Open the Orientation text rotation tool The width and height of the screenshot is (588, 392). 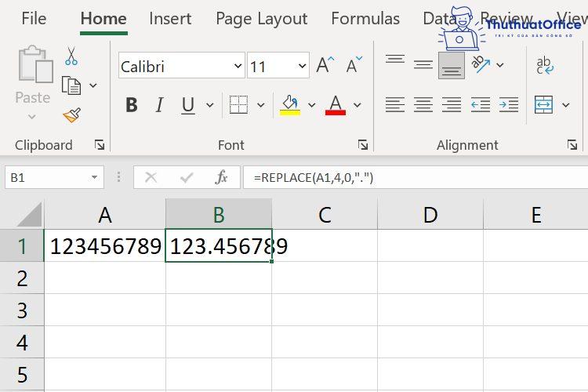pos(481,64)
